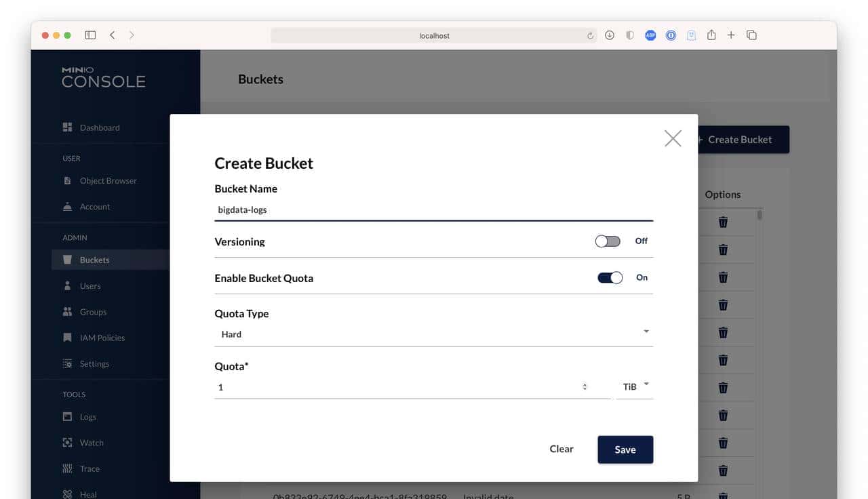Viewport: 868px width, 499px height.
Task: Click the Users icon in sidebar
Action: point(67,286)
